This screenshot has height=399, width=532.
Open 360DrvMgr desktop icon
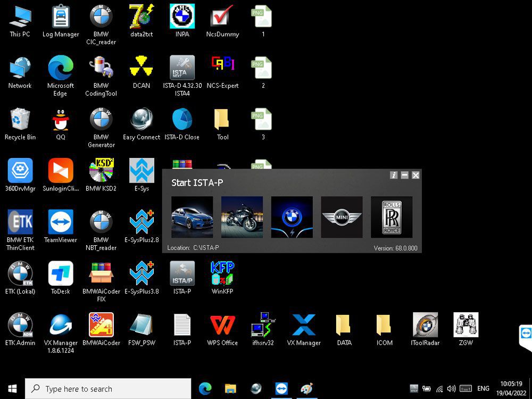20,176
